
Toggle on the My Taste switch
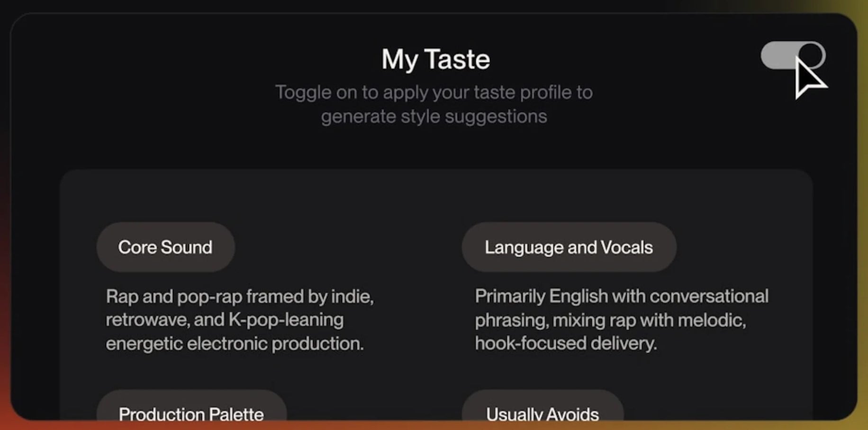[793, 55]
